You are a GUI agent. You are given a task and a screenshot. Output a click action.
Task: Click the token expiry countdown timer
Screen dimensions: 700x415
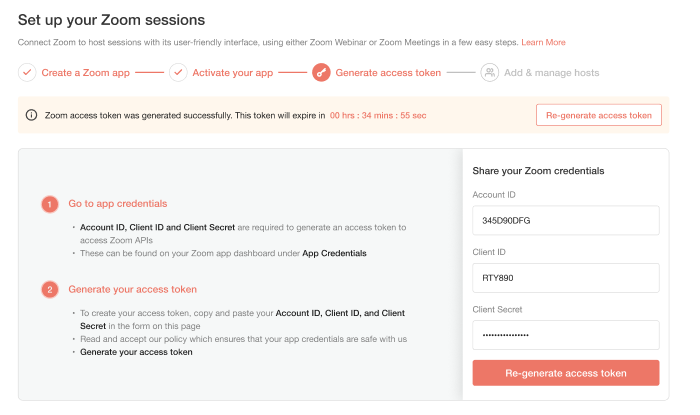[378, 116]
